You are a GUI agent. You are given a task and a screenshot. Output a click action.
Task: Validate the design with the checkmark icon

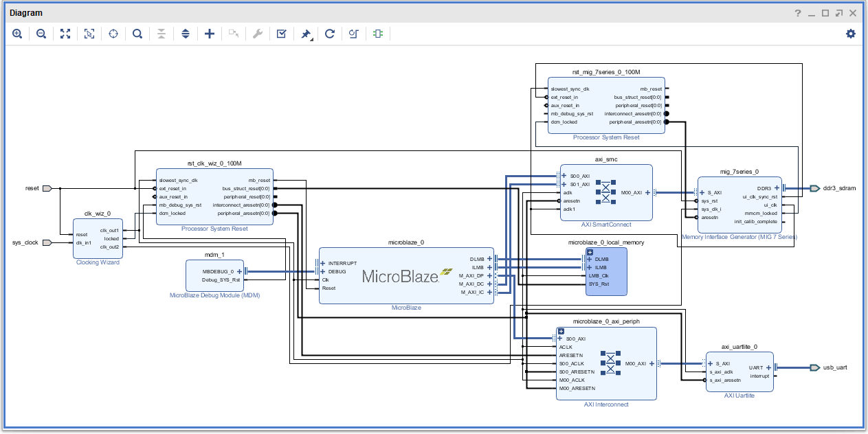(x=282, y=34)
